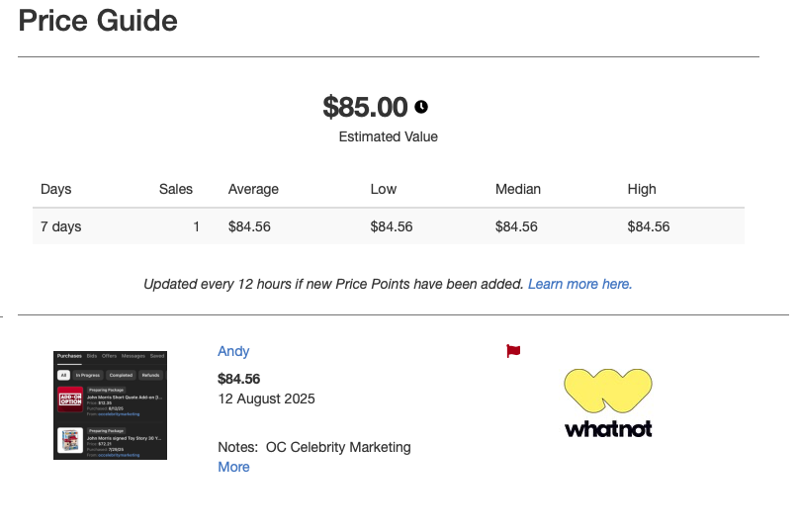
Task: Click the black whatnot wordmark text
Action: [x=608, y=428]
